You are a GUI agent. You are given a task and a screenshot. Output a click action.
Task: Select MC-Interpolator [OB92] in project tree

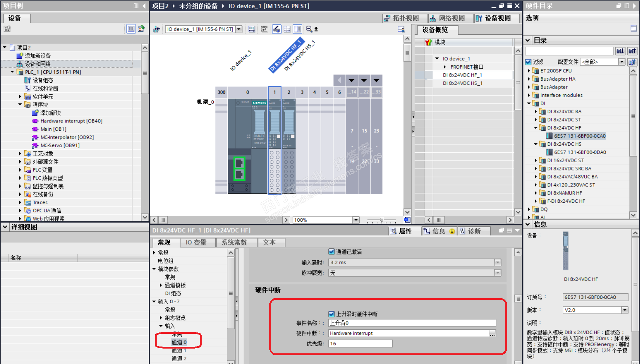point(67,137)
